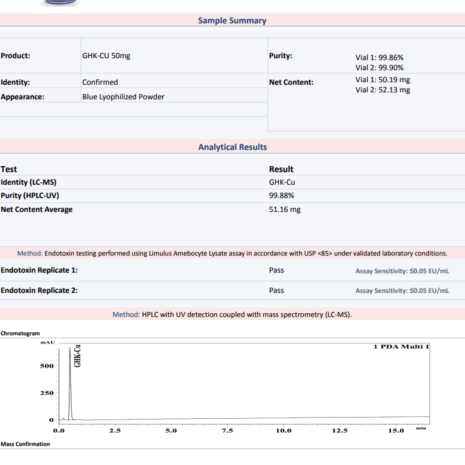Select net content 'Vial 1: 50.19 mg'

point(383,80)
